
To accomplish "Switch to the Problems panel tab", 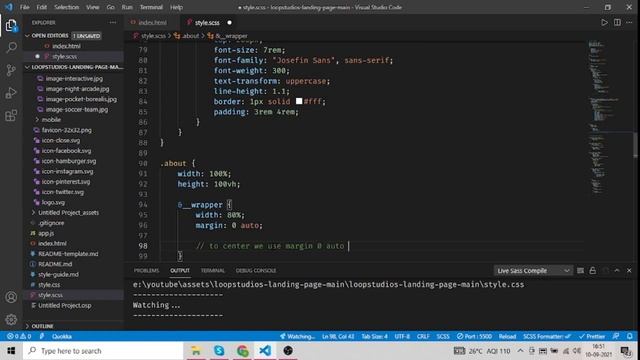I will coord(146,271).
